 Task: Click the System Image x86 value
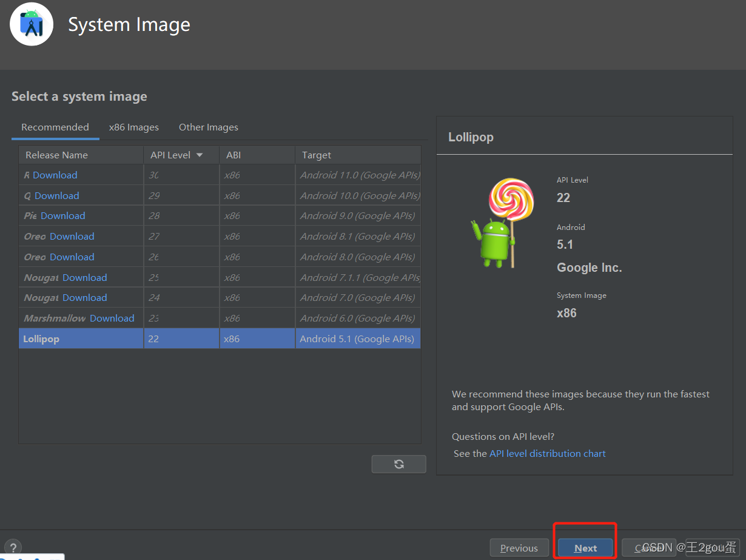coord(566,313)
